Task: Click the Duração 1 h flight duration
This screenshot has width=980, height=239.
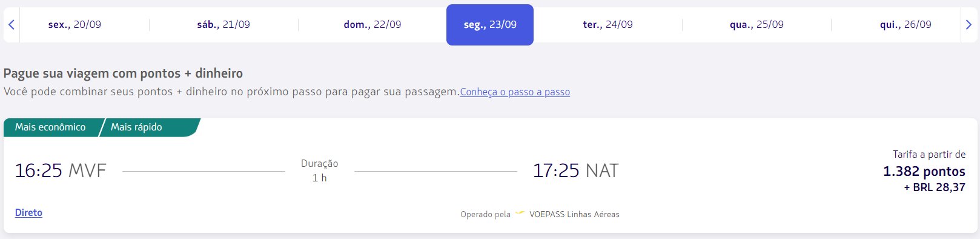Action: click(319, 170)
